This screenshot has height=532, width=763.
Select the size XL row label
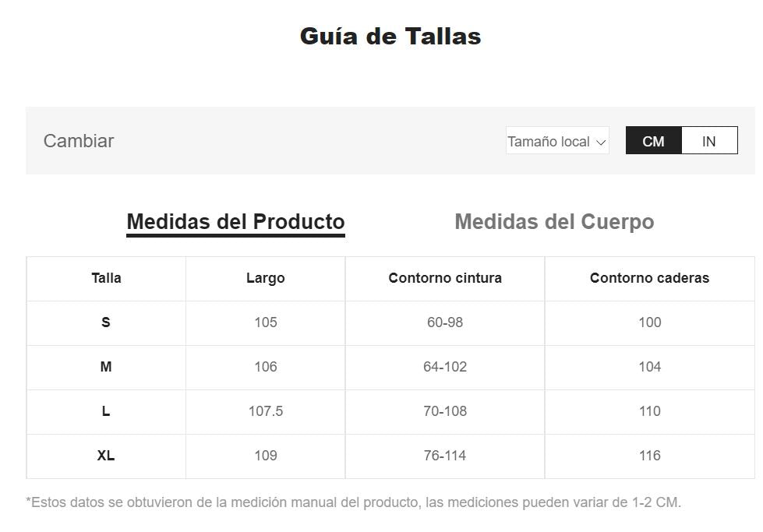point(106,456)
